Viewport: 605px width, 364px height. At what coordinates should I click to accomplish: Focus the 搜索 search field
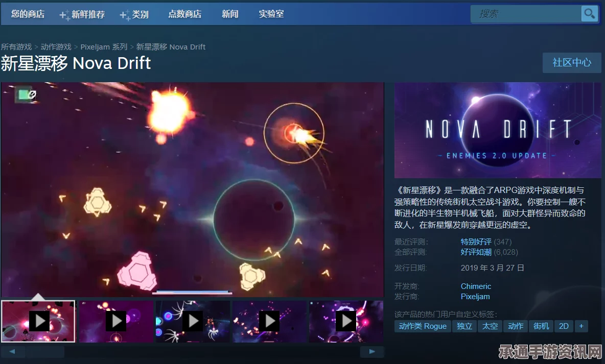526,14
